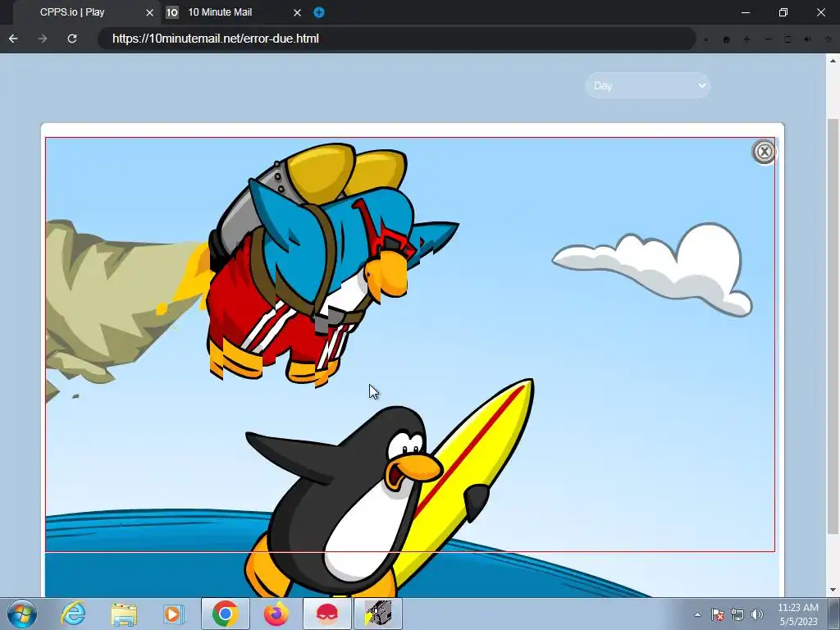Open Action Center flag icon
Screen dimensions: 840x630
718,614
